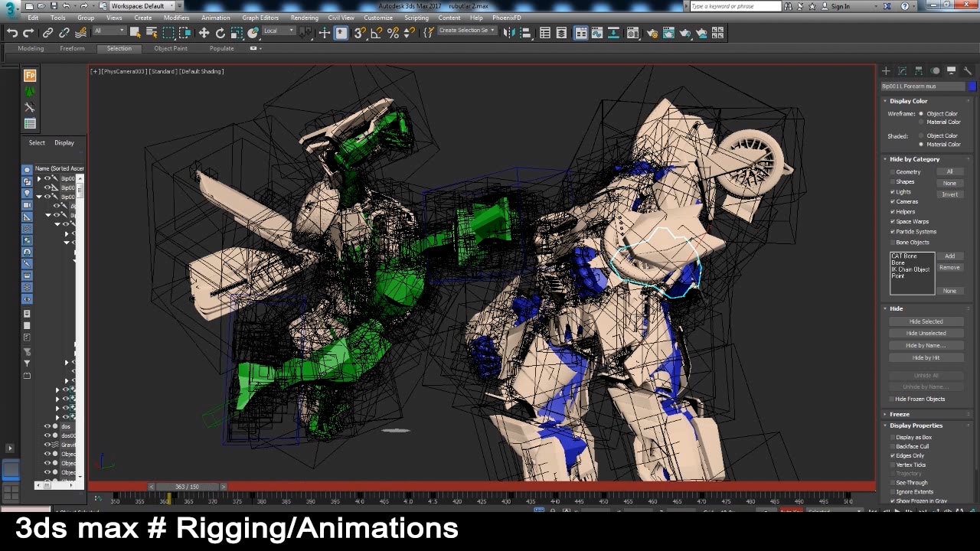Switch to Hierarchy command panel tab

[x=918, y=70]
